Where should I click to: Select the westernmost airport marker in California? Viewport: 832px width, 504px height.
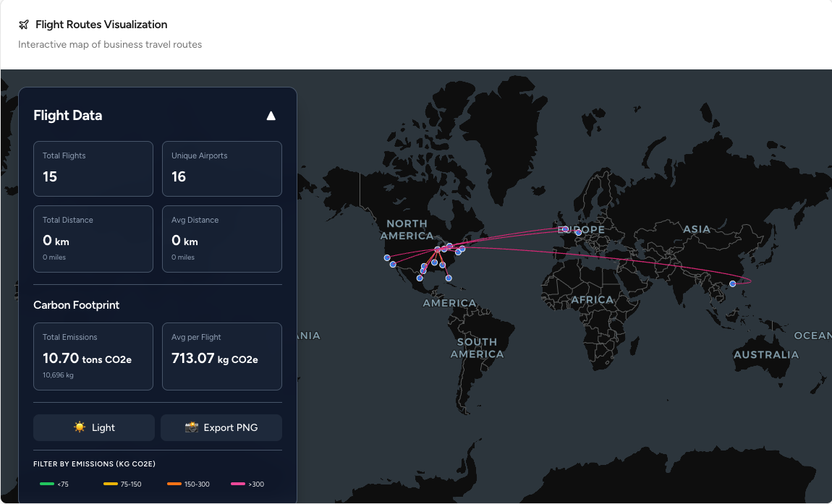[387, 257]
